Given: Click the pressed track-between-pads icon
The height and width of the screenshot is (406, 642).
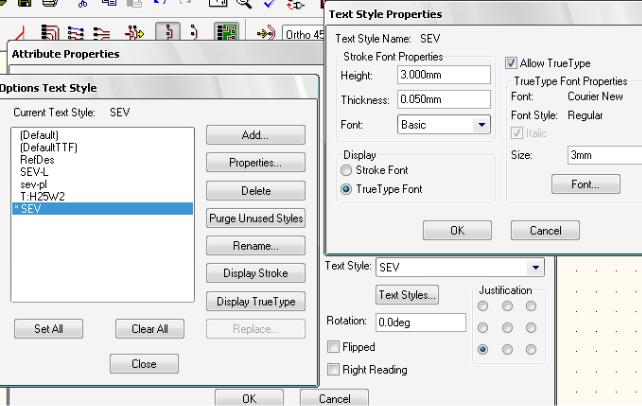Looking at the screenshot, I should 168,32.
